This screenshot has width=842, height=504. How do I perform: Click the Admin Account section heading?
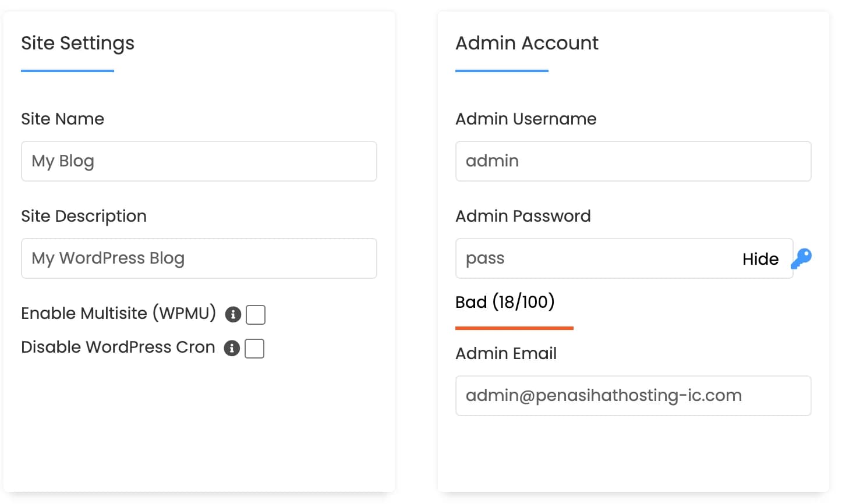tap(526, 42)
